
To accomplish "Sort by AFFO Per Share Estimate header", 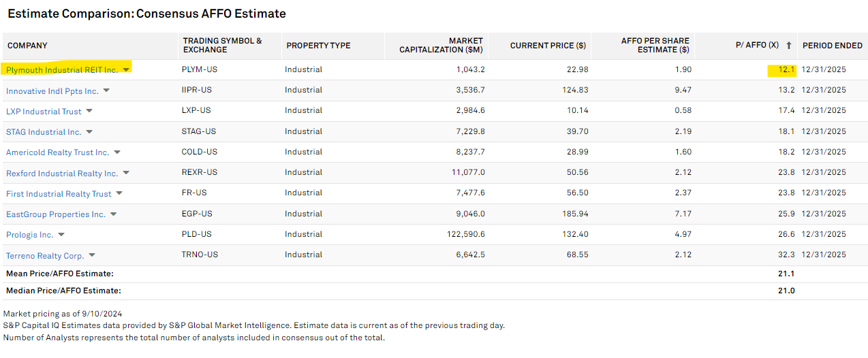I will (x=655, y=46).
